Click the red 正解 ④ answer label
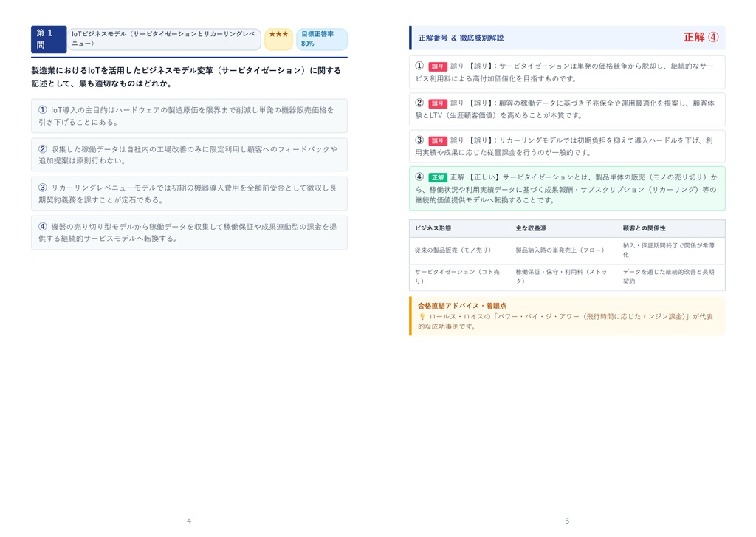Viewport: 756px width, 537px height. coord(701,37)
